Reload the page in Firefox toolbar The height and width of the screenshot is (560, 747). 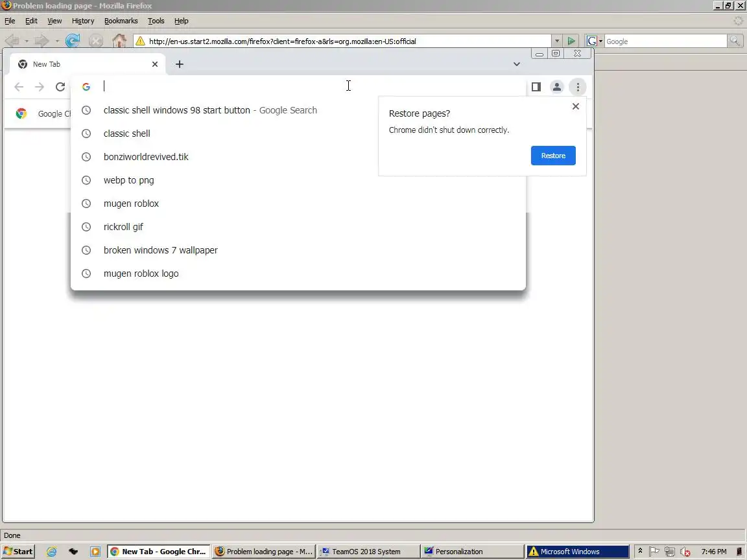[73, 41]
